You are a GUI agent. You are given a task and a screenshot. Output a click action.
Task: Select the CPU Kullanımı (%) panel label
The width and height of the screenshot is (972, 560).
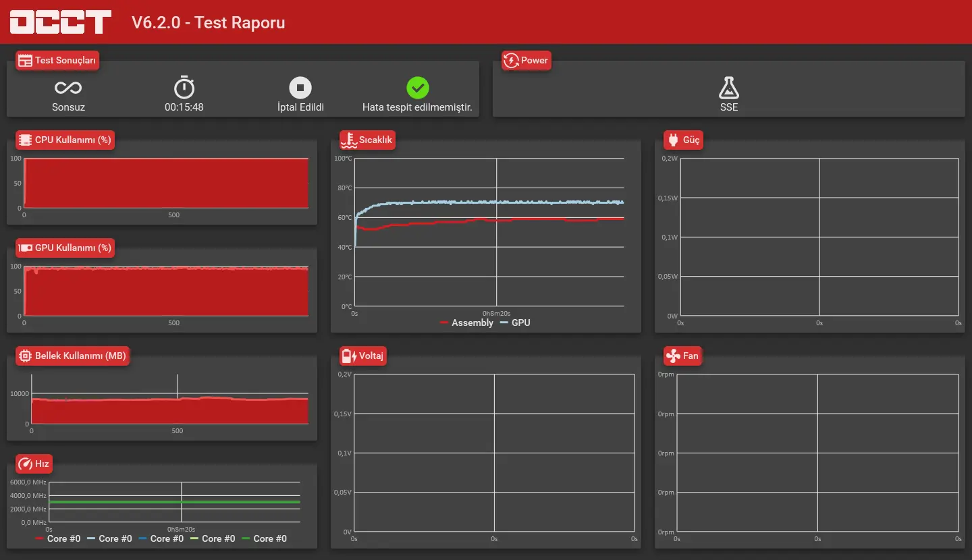point(73,140)
